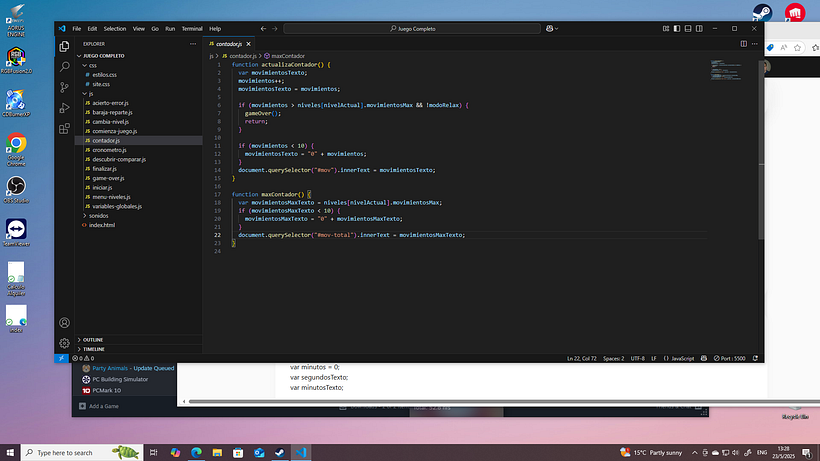Open the Extensions view
This screenshot has width=820, height=461.
pyautogui.click(x=64, y=129)
